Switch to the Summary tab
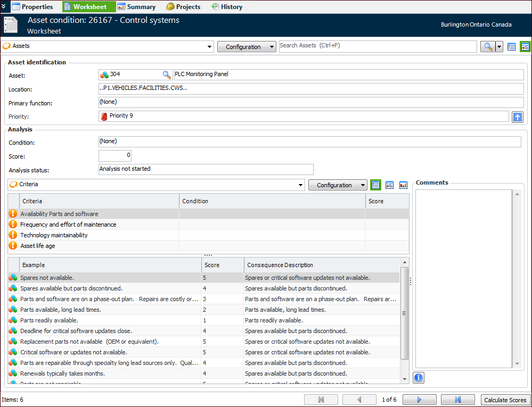The image size is (532, 407). (136, 7)
